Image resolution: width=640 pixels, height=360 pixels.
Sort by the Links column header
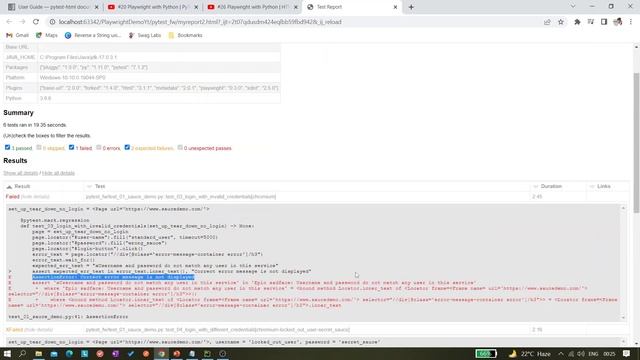pyautogui.click(x=604, y=186)
